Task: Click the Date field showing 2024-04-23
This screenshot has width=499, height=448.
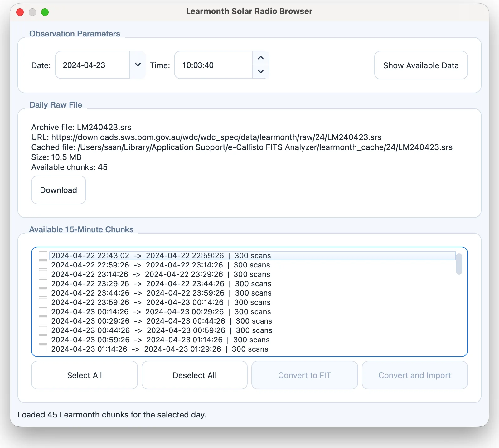Action: coord(92,65)
